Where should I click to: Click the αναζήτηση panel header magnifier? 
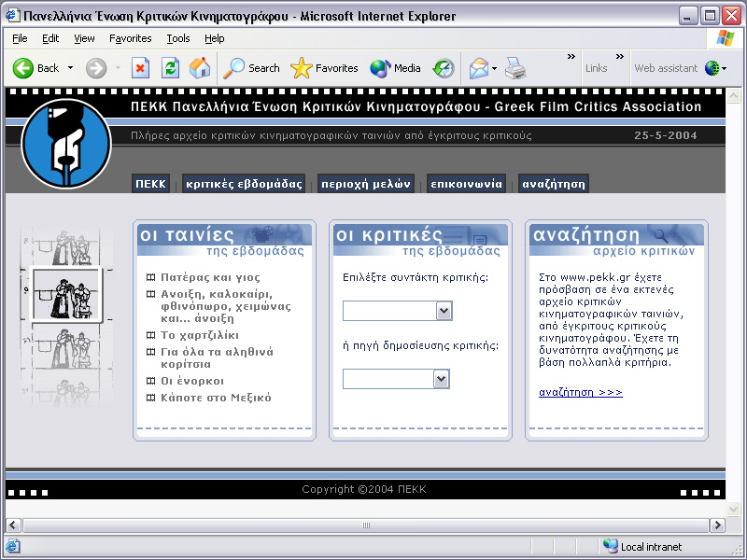(x=662, y=234)
